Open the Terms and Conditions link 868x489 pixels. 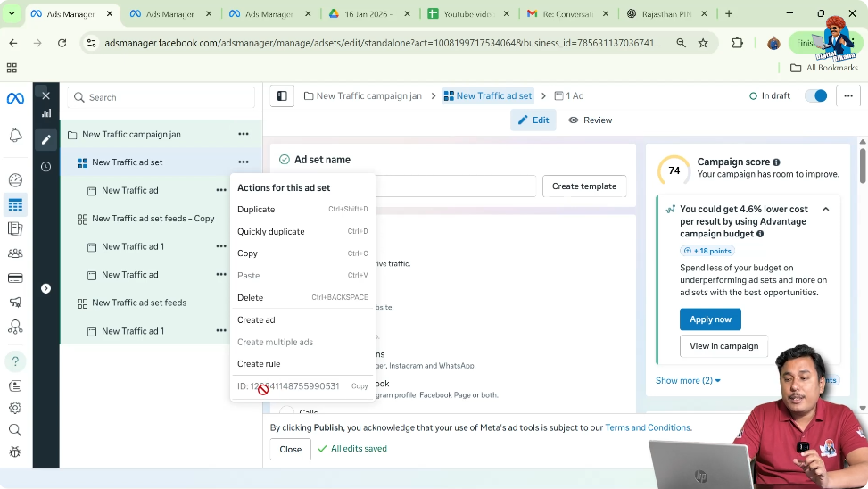648,427
